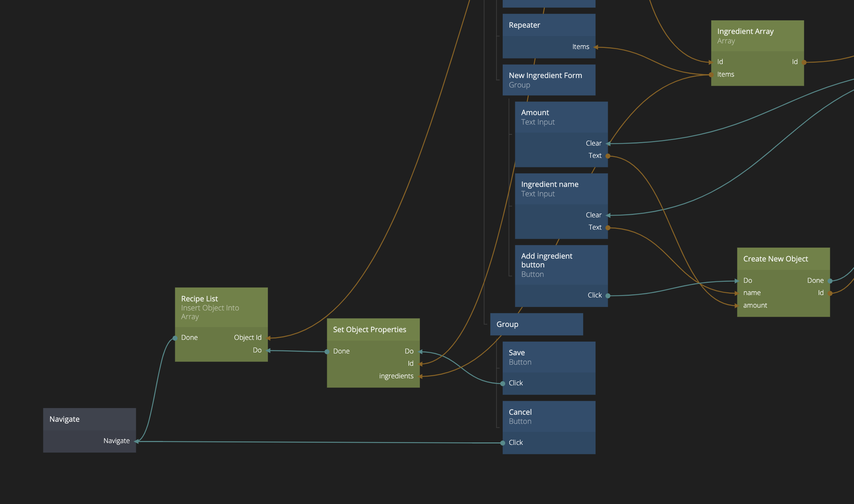Click Text output port on Amount node
Image resolution: width=854 pixels, height=504 pixels.
click(x=608, y=156)
